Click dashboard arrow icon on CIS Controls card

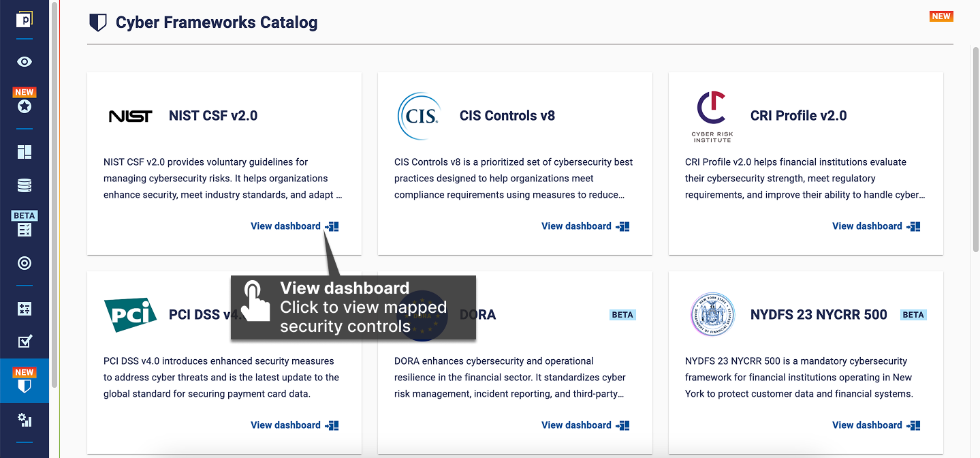pyautogui.click(x=623, y=226)
